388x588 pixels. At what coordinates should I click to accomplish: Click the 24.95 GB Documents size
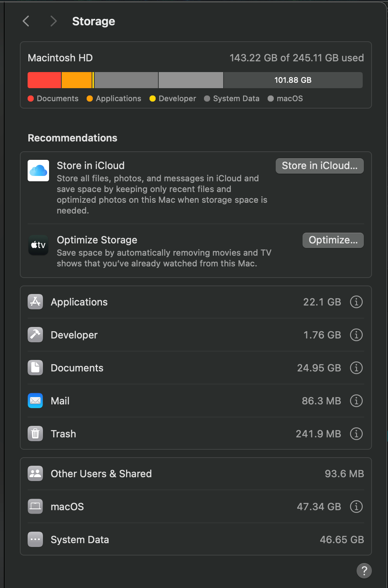click(x=319, y=368)
